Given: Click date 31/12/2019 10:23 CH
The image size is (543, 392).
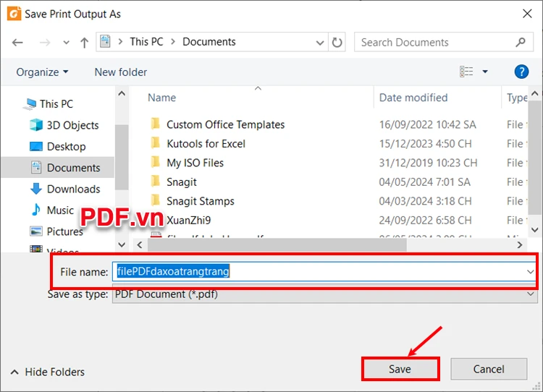Looking at the screenshot, I should (x=428, y=163).
